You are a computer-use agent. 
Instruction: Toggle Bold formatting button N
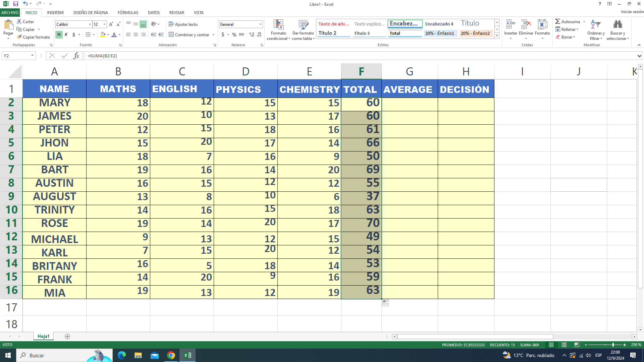tap(59, 35)
